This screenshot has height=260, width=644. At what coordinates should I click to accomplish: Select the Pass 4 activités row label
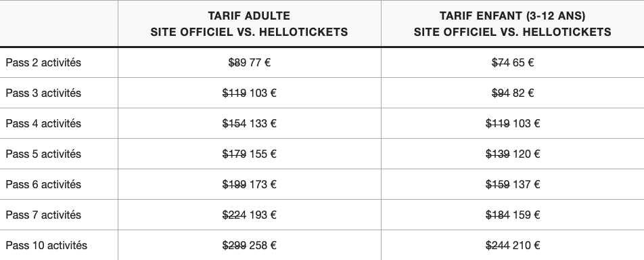click(43, 123)
